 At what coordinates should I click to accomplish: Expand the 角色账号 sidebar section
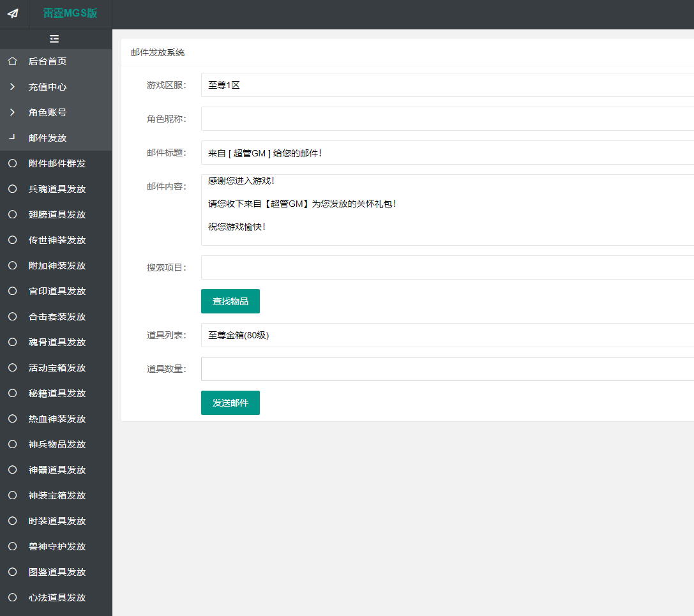click(x=47, y=112)
